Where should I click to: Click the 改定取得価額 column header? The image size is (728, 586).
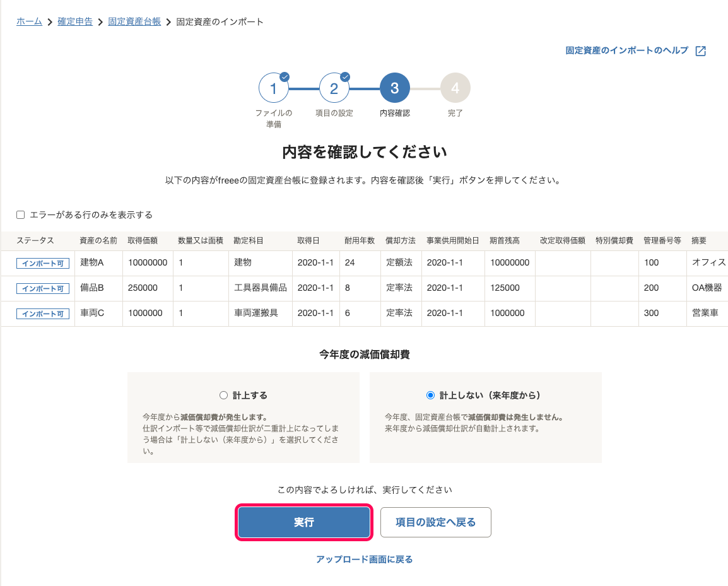[x=563, y=240]
